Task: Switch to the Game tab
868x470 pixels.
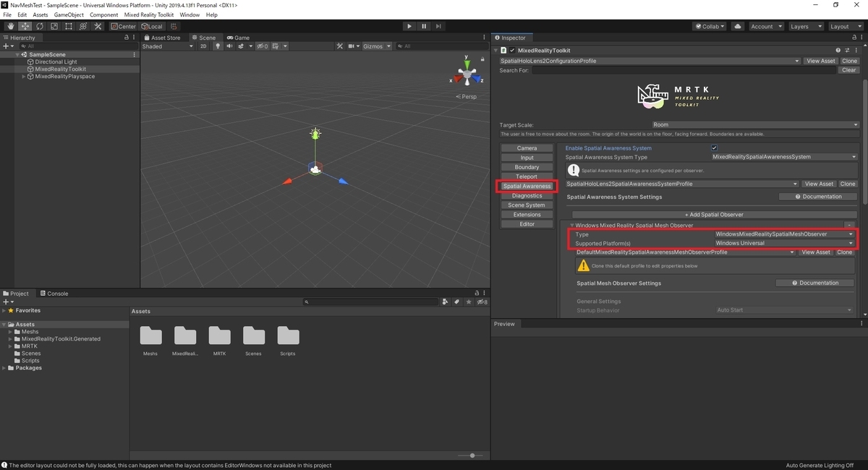Action: click(x=238, y=38)
